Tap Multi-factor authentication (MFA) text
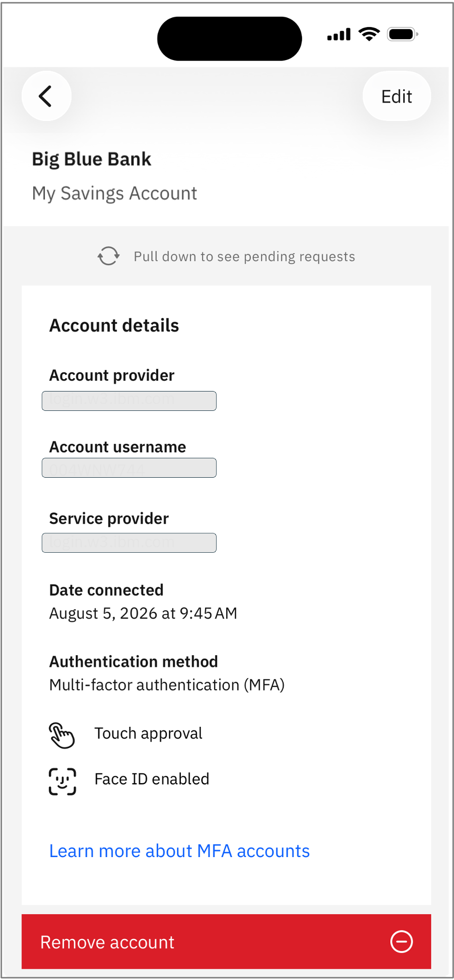Image resolution: width=454 pixels, height=980 pixels. 167,685
